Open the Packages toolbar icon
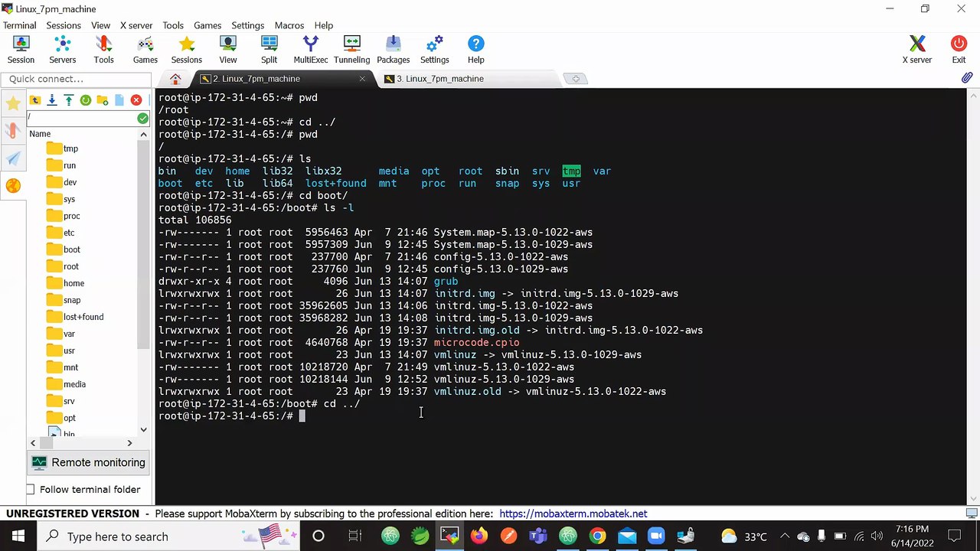980x551 pixels. coord(394,50)
